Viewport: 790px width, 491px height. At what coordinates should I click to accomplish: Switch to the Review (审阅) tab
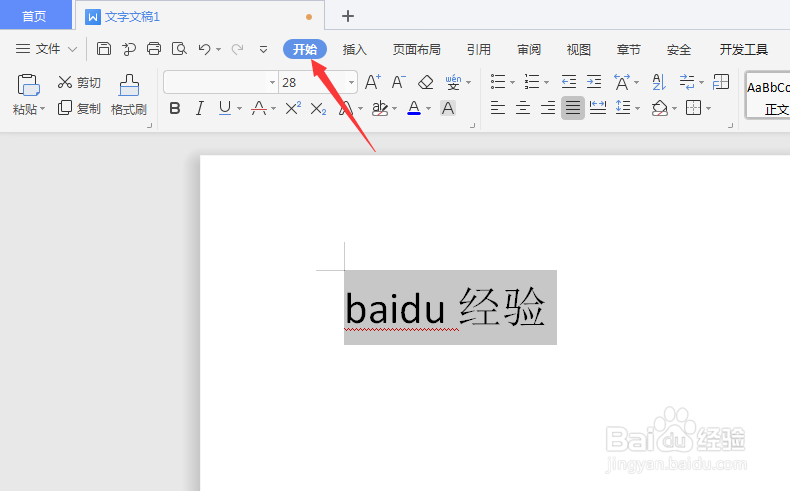point(529,49)
